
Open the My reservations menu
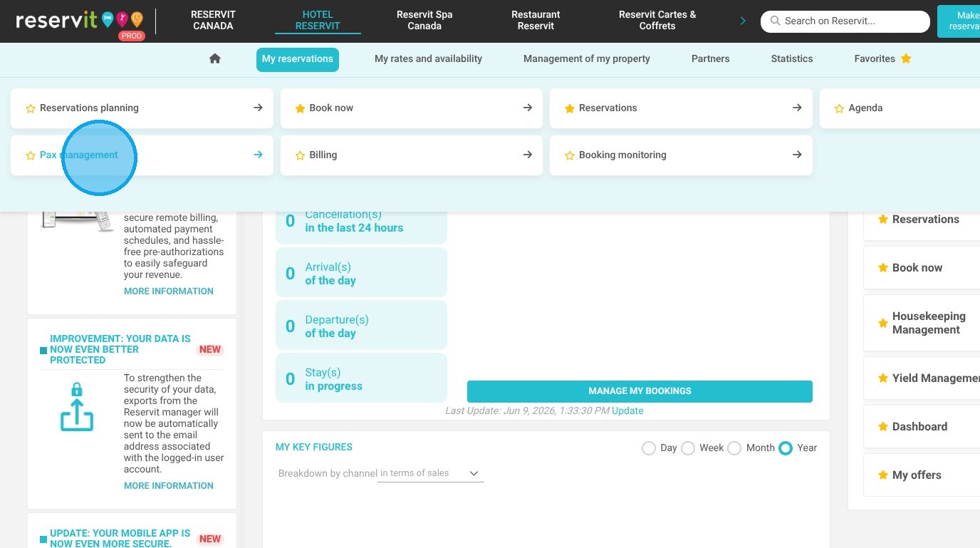[x=298, y=59]
